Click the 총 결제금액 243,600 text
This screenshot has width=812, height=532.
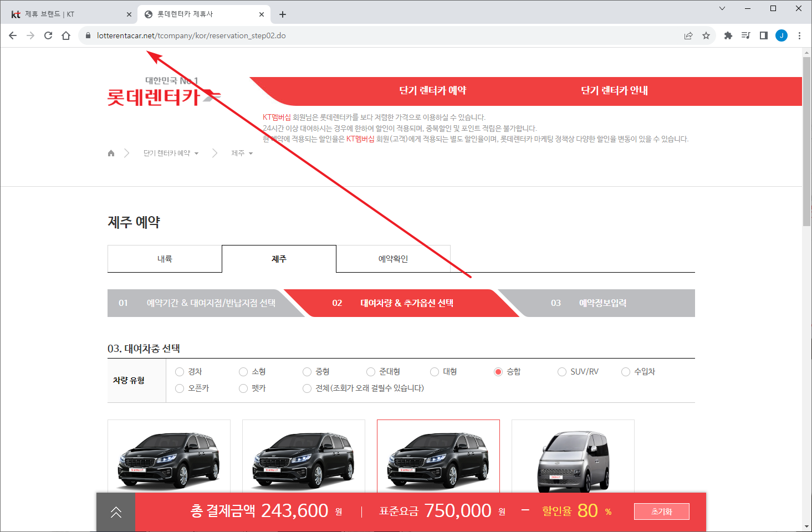(x=267, y=510)
